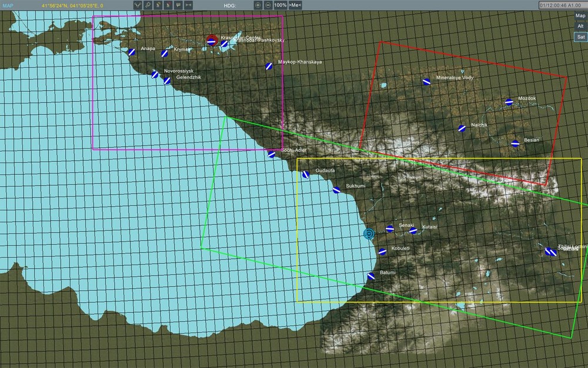Select the Gudauta airfield icon
Viewport: 588px width, 368px height.
coord(307,173)
